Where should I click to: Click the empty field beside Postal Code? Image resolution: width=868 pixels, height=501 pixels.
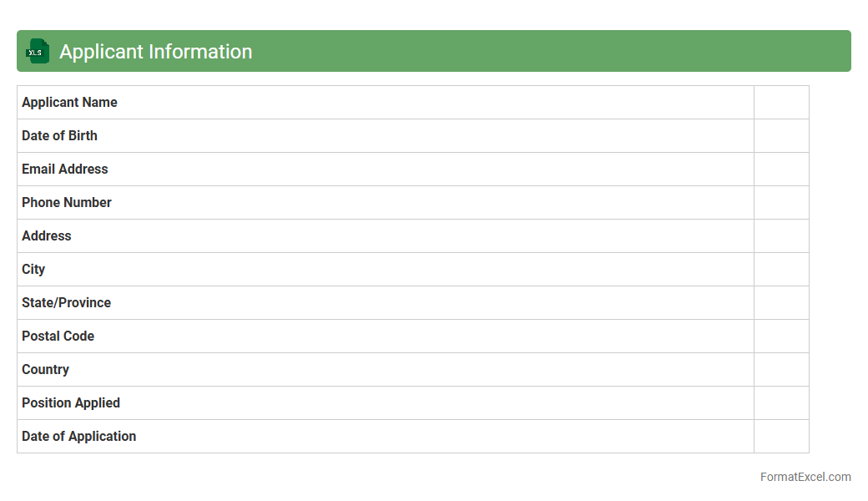781,337
